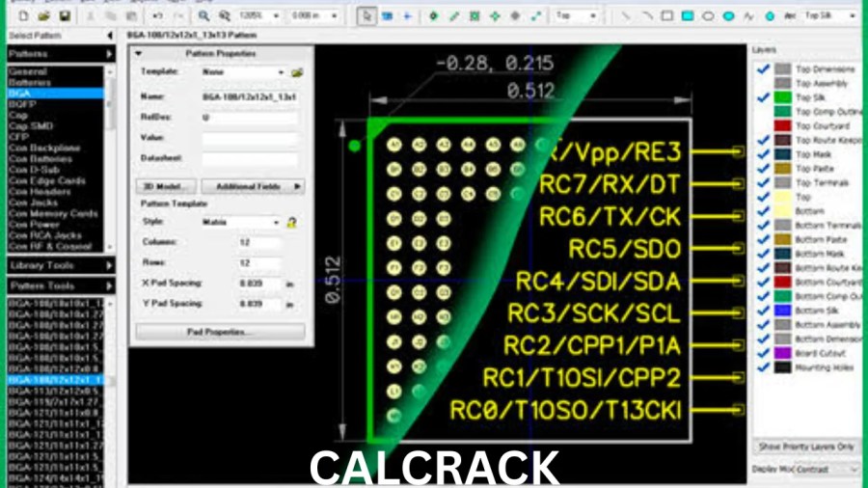
Task: Open the grid size dropdown
Action: pyautogui.click(x=334, y=16)
